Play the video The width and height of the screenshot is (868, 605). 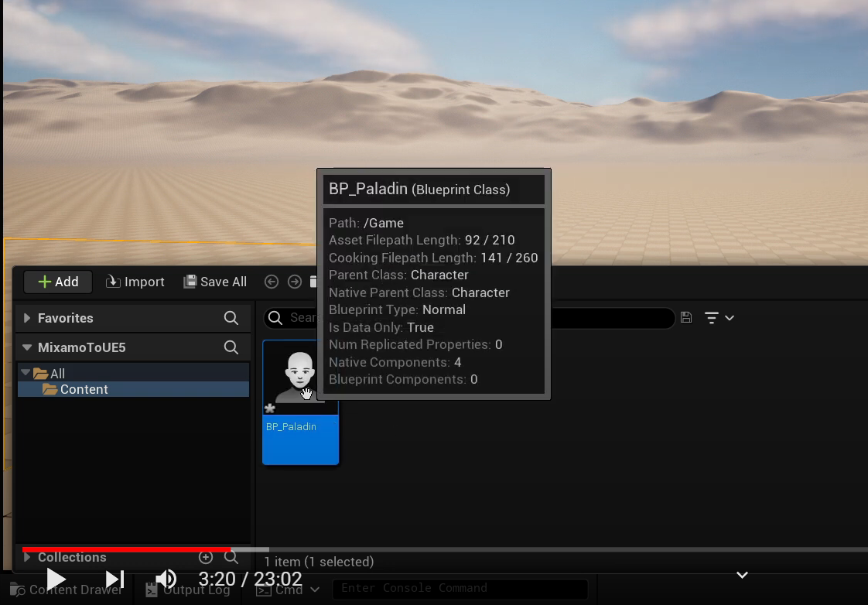click(x=55, y=579)
